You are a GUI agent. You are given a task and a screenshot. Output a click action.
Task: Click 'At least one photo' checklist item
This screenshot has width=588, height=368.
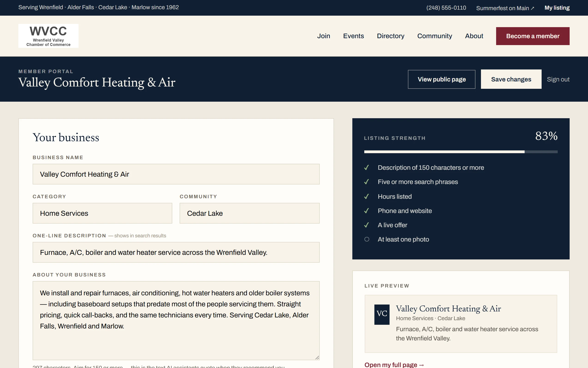tap(403, 239)
